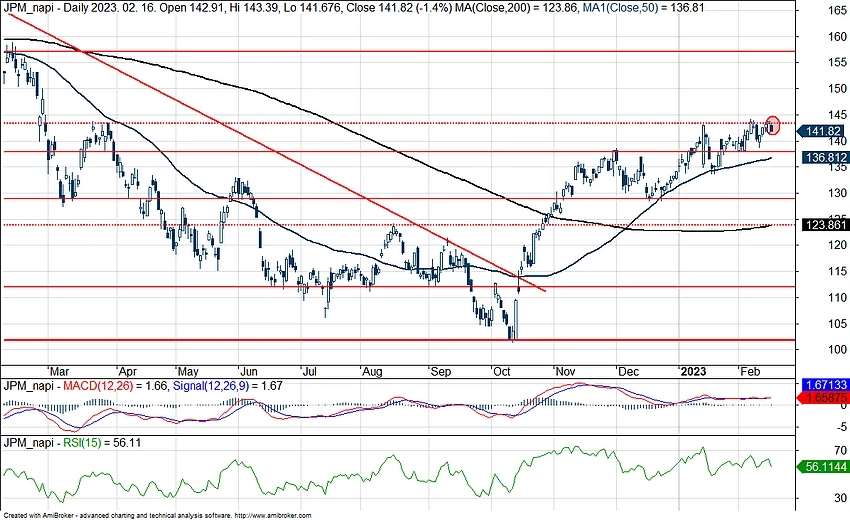Select the Signal(12,26,9) = 1.67 label

pyautogui.click(x=227, y=386)
